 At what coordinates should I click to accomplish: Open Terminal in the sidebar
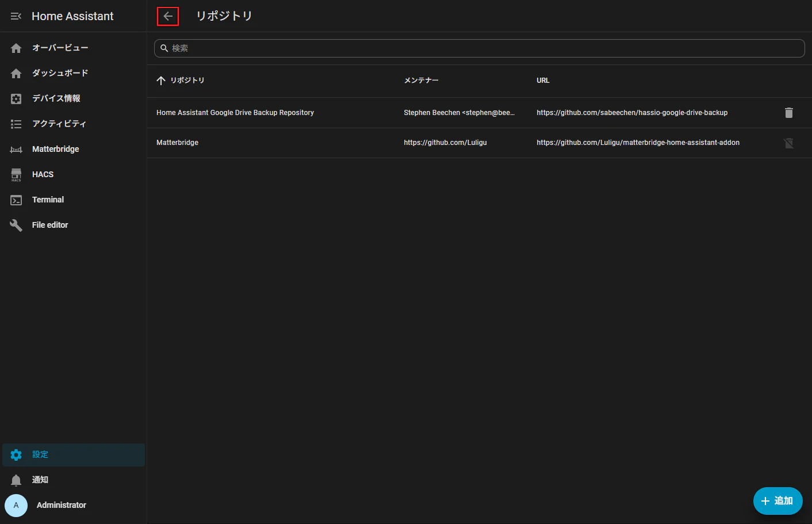pos(74,200)
